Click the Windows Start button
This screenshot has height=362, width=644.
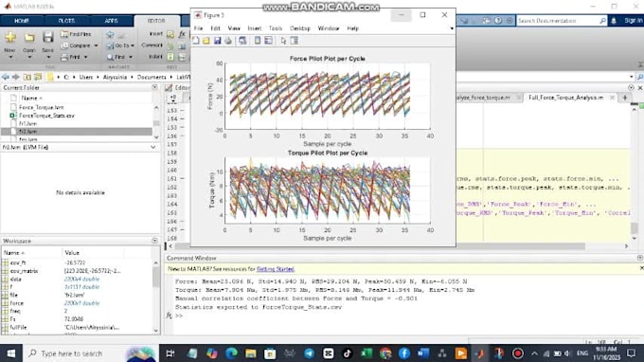[x=11, y=353]
